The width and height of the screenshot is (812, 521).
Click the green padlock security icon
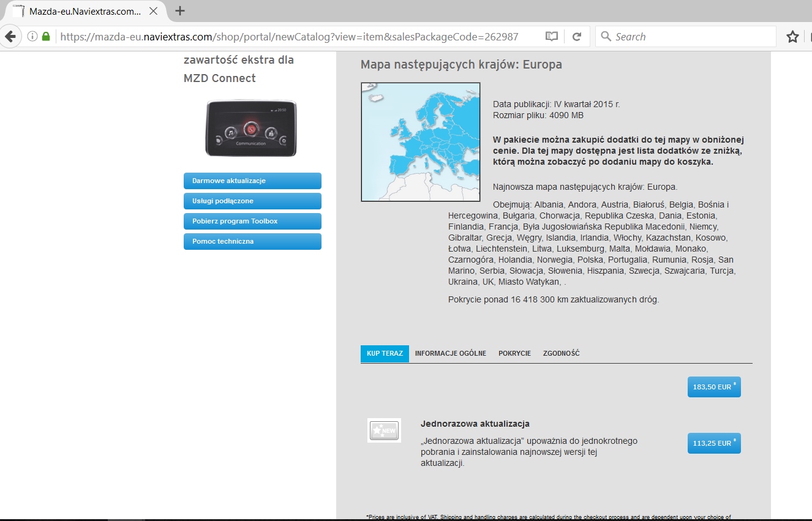(46, 37)
